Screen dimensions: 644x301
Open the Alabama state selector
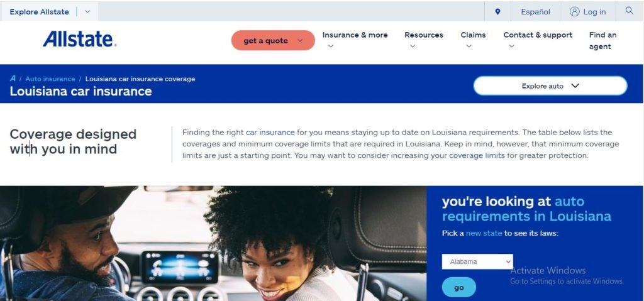tap(477, 261)
